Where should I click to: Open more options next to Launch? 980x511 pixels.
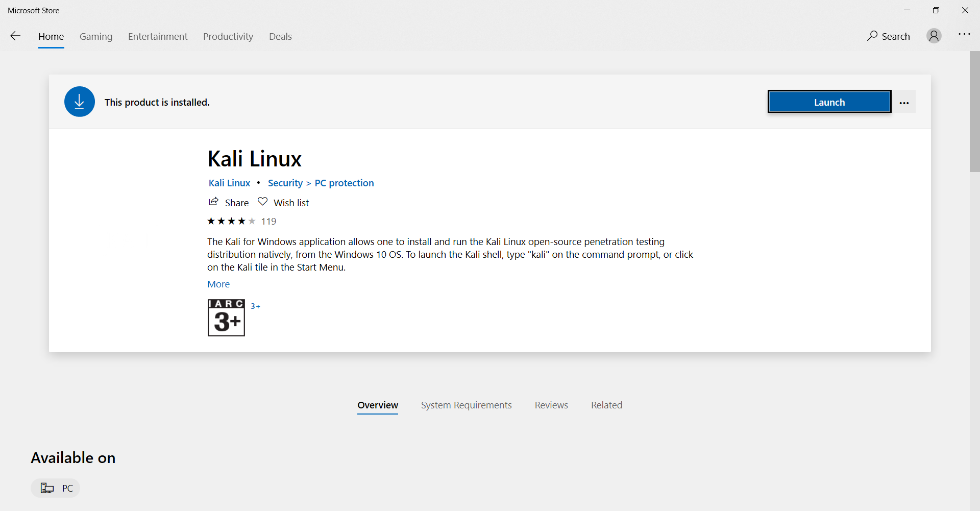point(904,102)
